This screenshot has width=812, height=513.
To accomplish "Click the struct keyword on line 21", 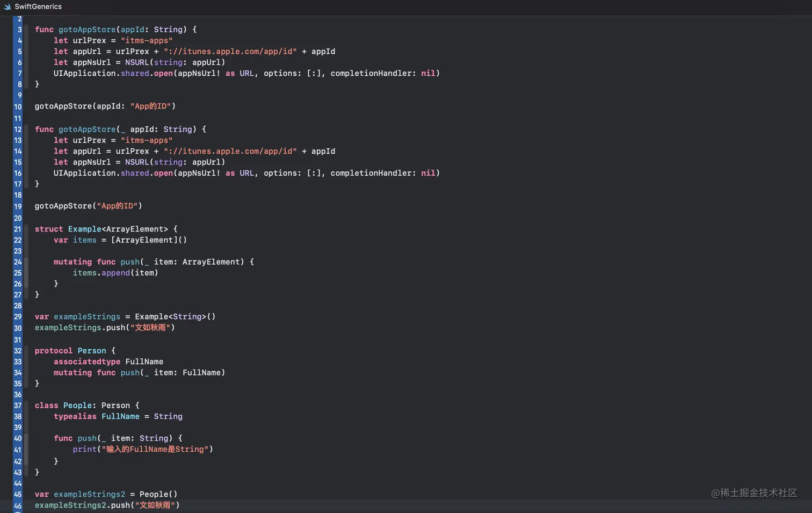I will click(x=49, y=229).
